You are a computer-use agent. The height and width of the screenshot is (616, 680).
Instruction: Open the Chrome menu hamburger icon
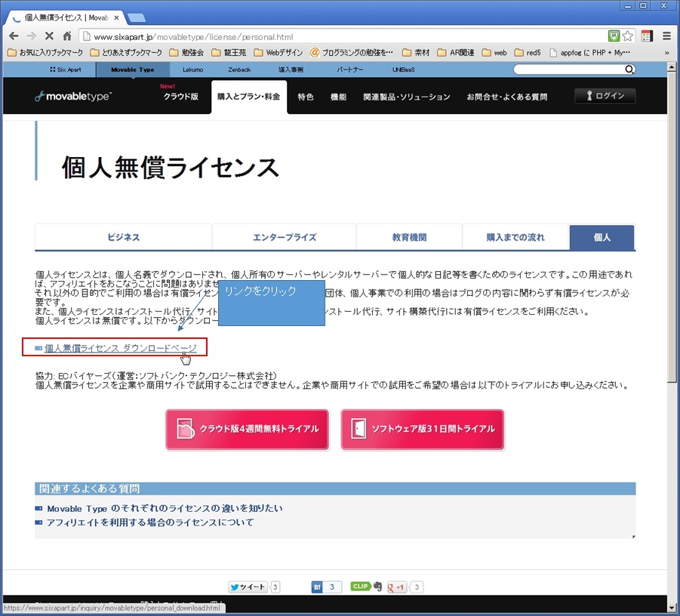(667, 36)
